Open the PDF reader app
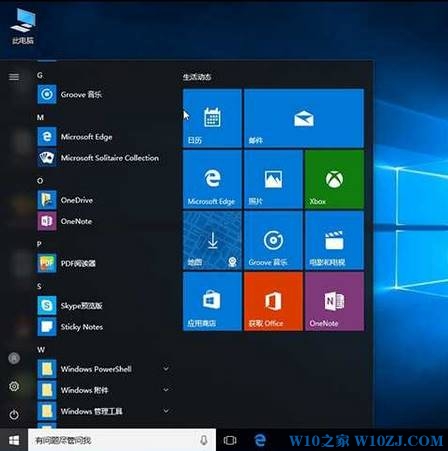Image resolution: width=448 pixels, height=451 pixels. (x=103, y=263)
